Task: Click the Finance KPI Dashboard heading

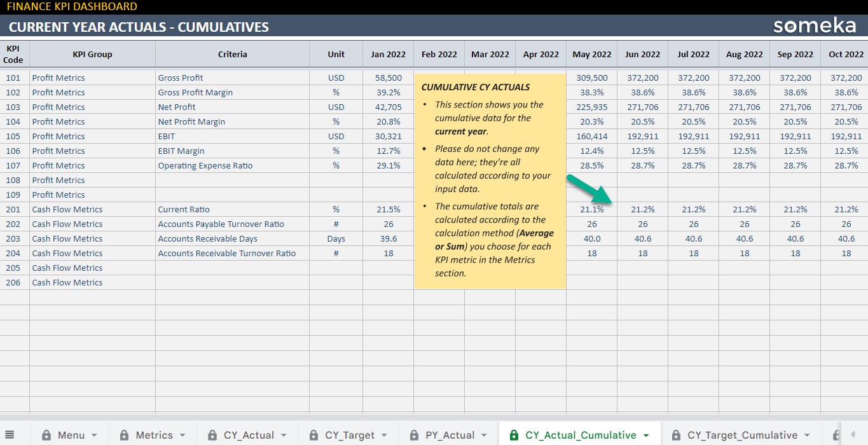Action: [x=72, y=6]
